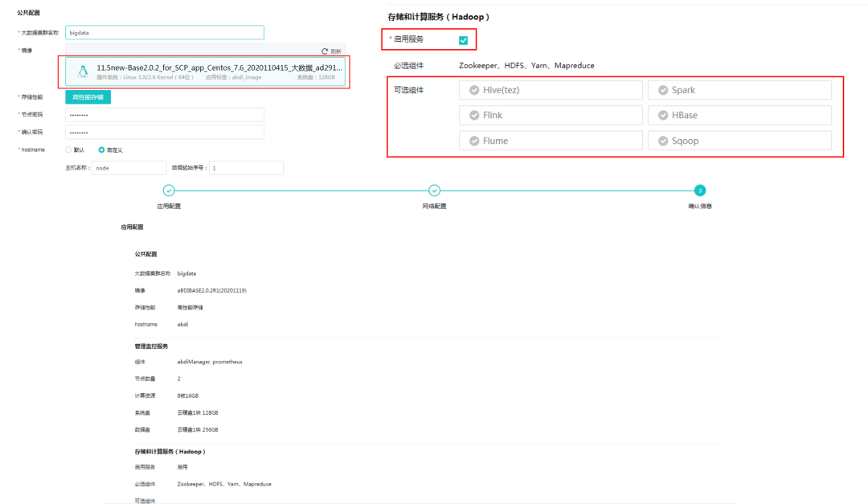868x504 pixels.
Task: Select the Sqoop optional component
Action: tap(739, 141)
